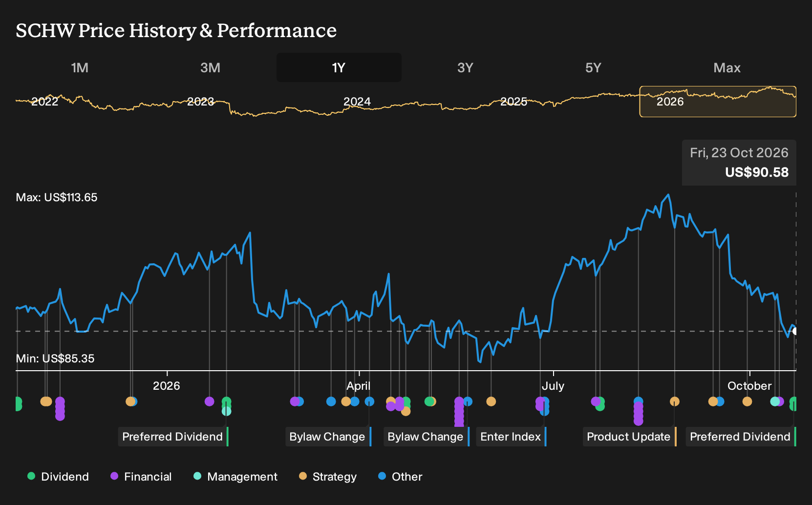Screen dimensions: 812x505
Task: Open Preferred Dividend label near 2026 axis mark
Action: (173, 437)
